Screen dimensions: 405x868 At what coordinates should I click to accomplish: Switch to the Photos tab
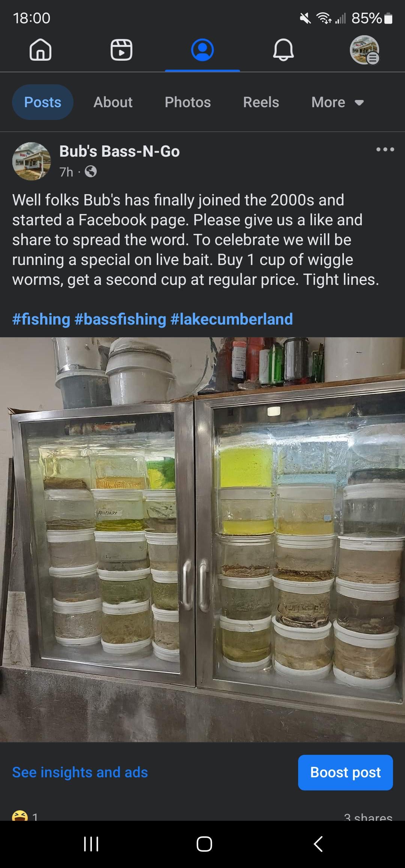188,102
